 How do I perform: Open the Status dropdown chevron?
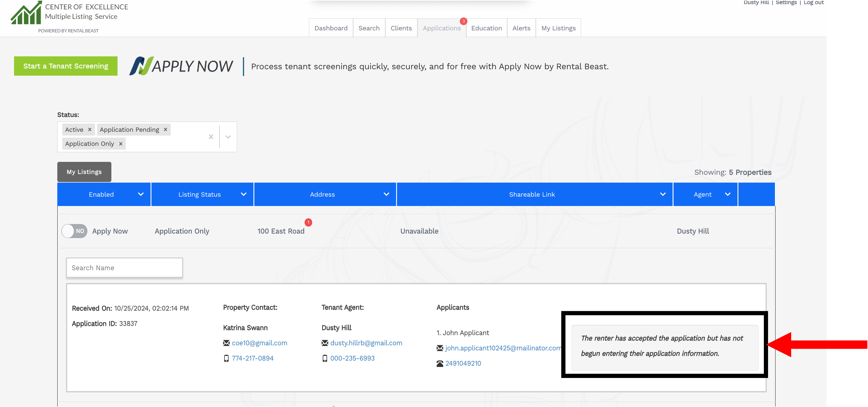tap(228, 137)
